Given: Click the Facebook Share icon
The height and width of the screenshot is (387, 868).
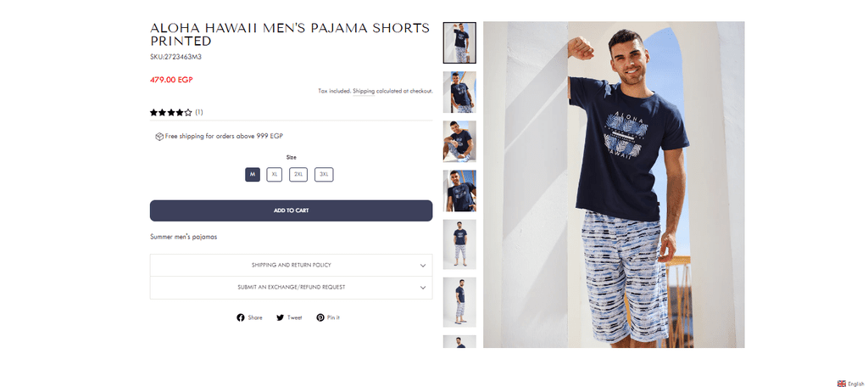Looking at the screenshot, I should coord(240,317).
